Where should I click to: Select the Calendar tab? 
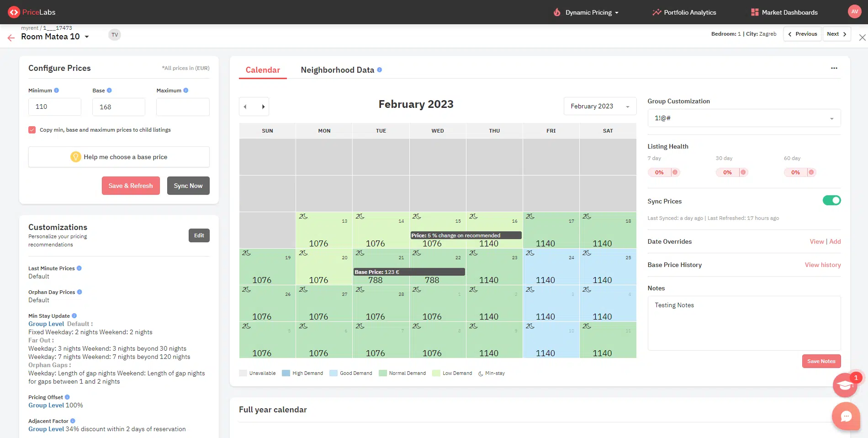click(263, 70)
